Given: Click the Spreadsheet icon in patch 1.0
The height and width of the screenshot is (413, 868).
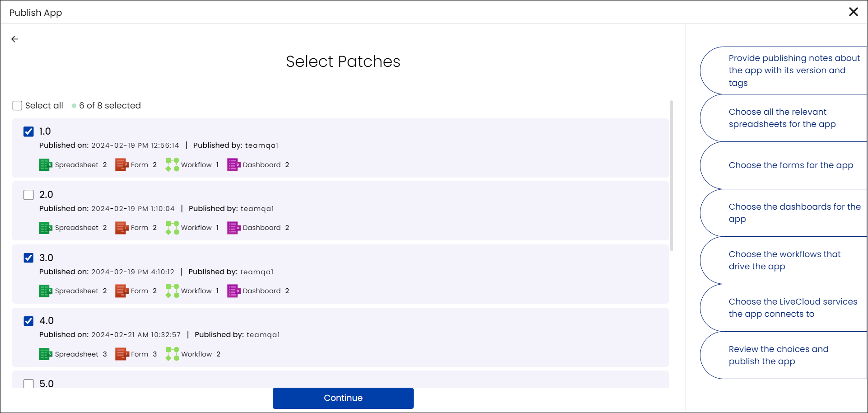Looking at the screenshot, I should pos(46,165).
